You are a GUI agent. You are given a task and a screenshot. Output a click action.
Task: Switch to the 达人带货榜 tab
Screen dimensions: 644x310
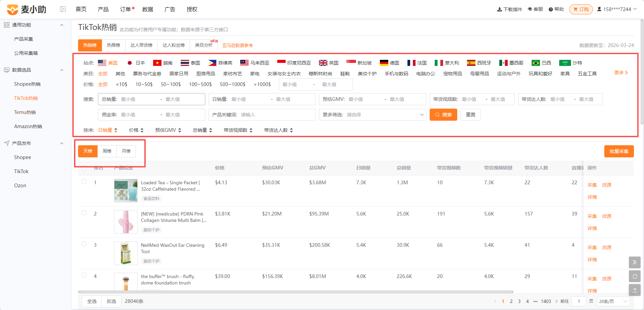click(x=141, y=45)
